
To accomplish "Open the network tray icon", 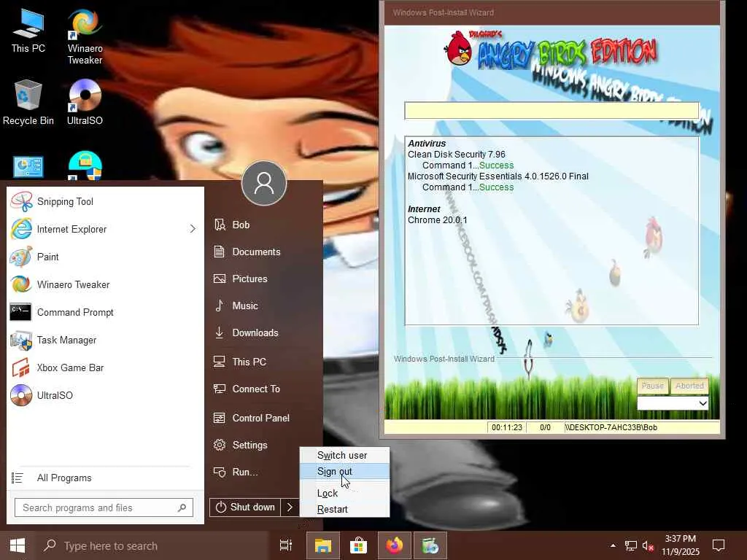I will pyautogui.click(x=631, y=545).
